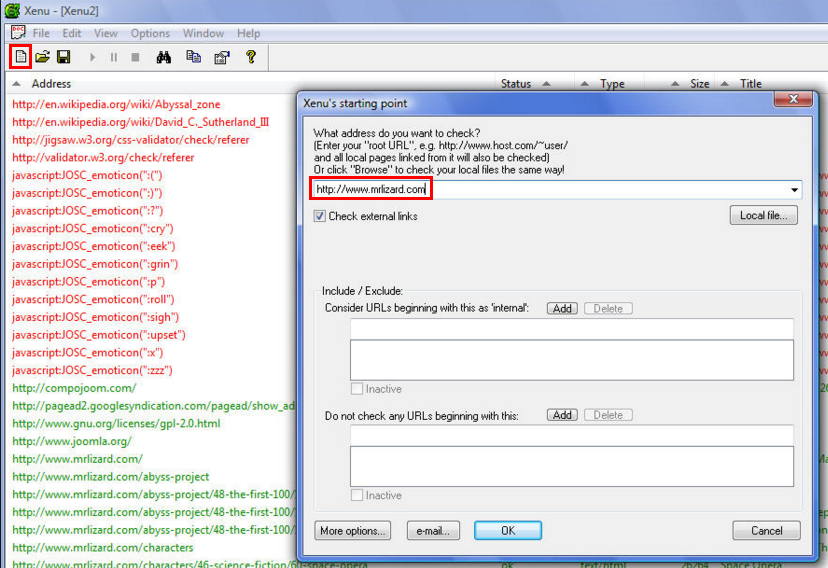This screenshot has width=828, height=568.
Task: Click the do-not-check URL prefix input field
Action: click(x=571, y=436)
